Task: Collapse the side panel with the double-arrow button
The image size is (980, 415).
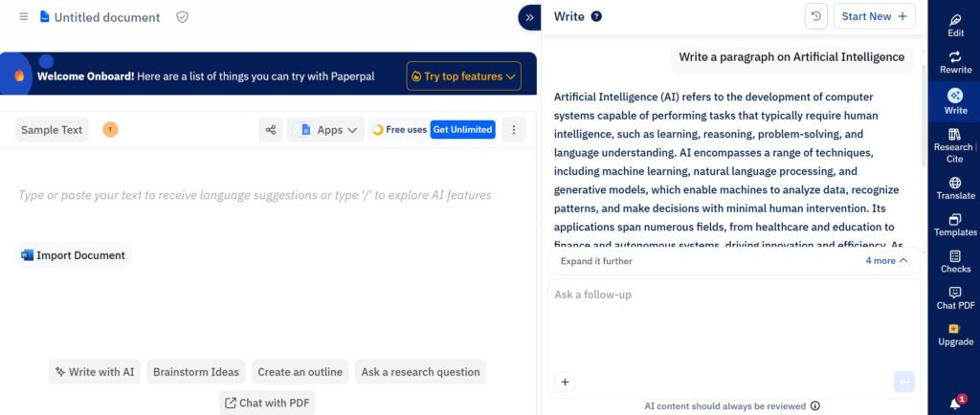Action: tap(528, 17)
